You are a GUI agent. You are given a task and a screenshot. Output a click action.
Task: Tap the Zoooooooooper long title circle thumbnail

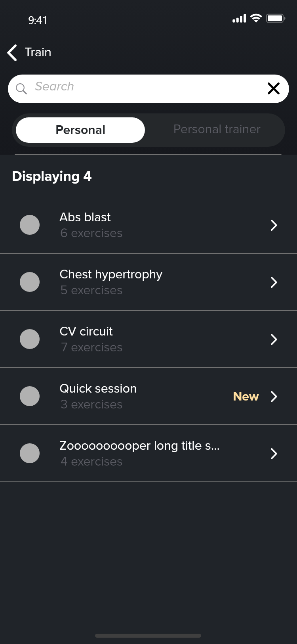pos(30,453)
